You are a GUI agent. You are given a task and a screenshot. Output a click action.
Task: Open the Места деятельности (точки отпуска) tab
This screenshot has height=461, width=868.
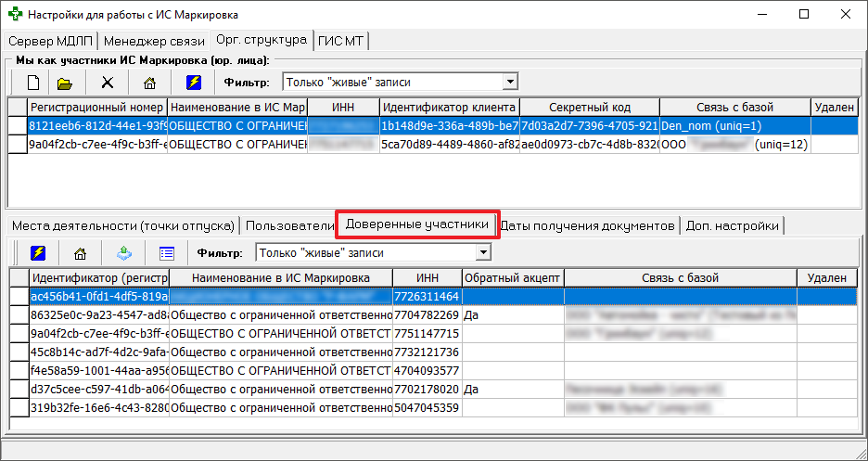121,225
